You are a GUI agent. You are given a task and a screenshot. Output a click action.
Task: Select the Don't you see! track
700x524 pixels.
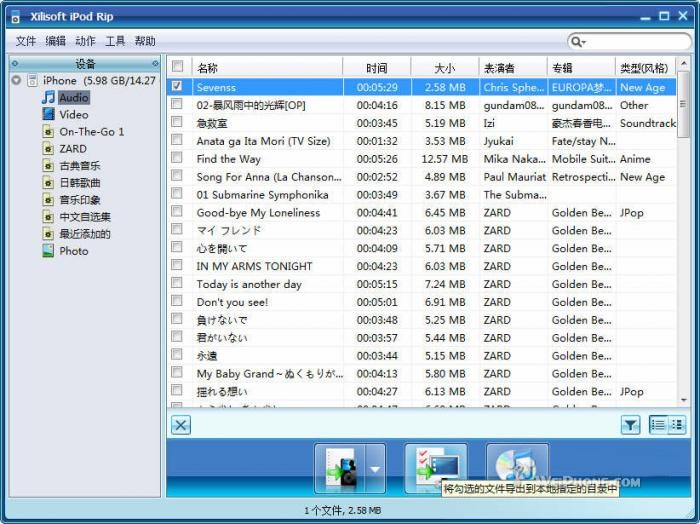tap(422, 302)
